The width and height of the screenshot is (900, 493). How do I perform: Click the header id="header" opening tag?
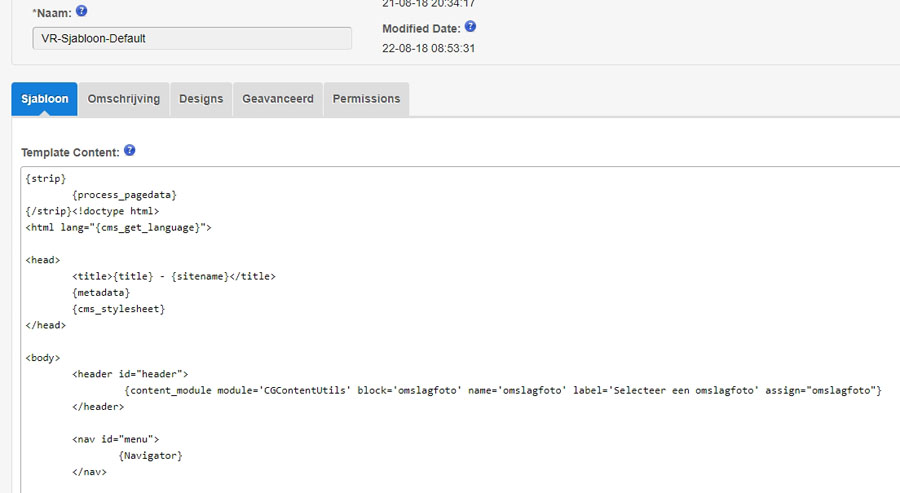tap(130, 374)
